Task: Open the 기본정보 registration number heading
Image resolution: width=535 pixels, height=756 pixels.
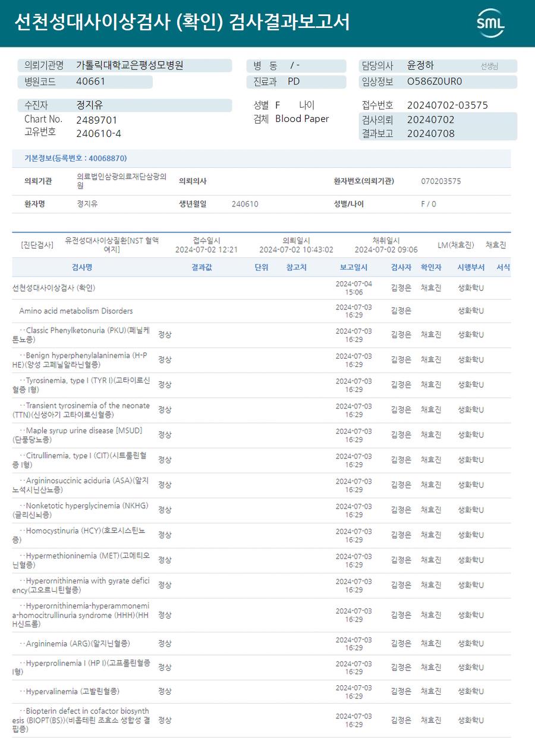Action: coord(75,158)
